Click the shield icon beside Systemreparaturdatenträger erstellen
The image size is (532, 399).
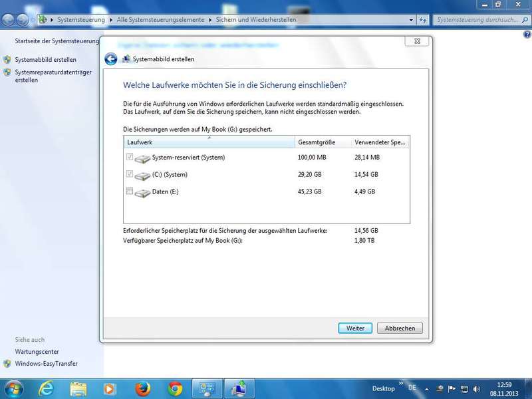(7, 72)
